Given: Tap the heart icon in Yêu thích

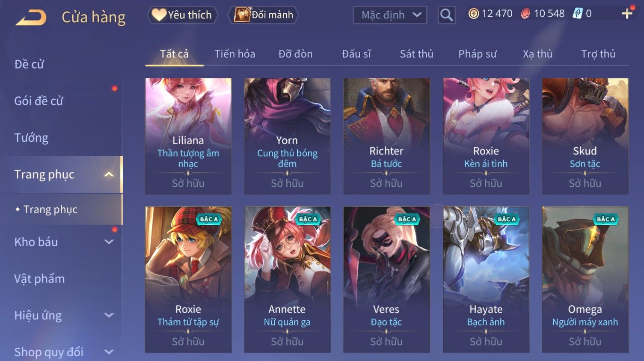Looking at the screenshot, I should (159, 15).
